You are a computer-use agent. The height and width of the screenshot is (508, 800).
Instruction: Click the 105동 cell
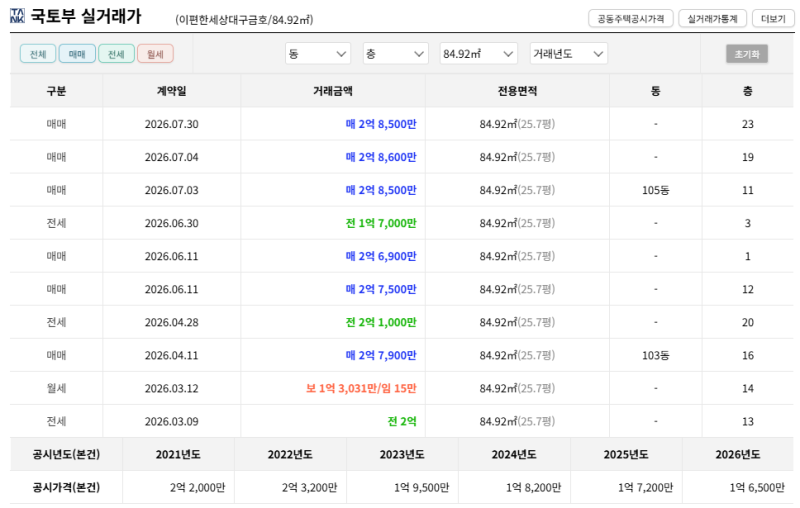pos(656,190)
